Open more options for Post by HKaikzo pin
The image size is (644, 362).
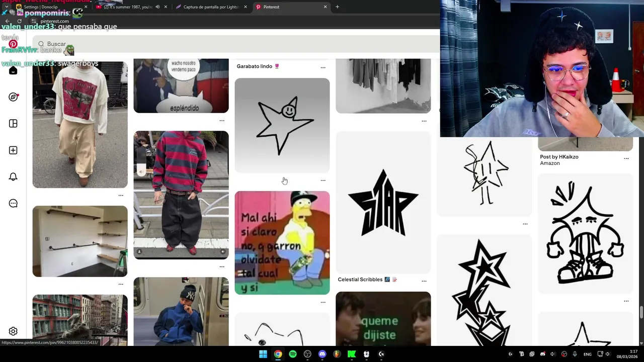click(626, 158)
